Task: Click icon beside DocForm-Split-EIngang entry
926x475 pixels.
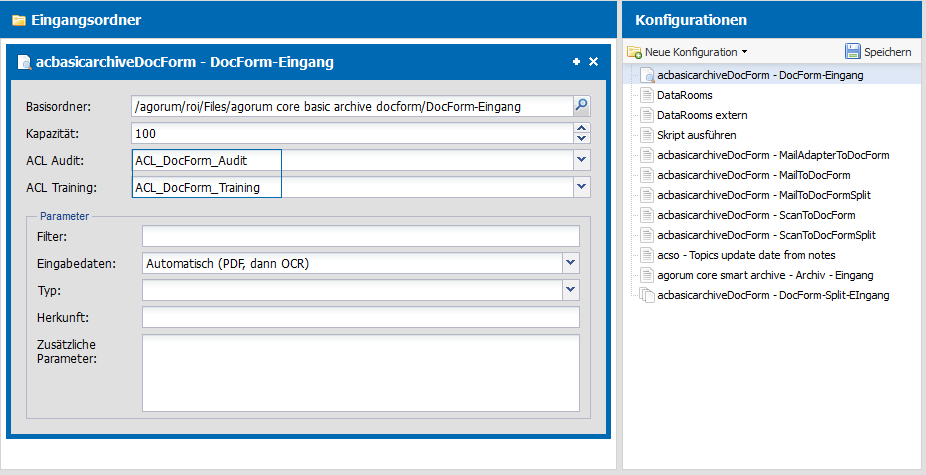Action: (x=647, y=295)
